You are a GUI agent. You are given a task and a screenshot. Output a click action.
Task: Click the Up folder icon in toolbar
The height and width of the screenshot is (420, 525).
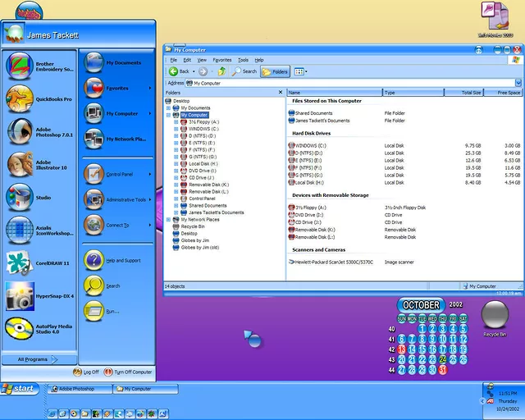tap(221, 71)
